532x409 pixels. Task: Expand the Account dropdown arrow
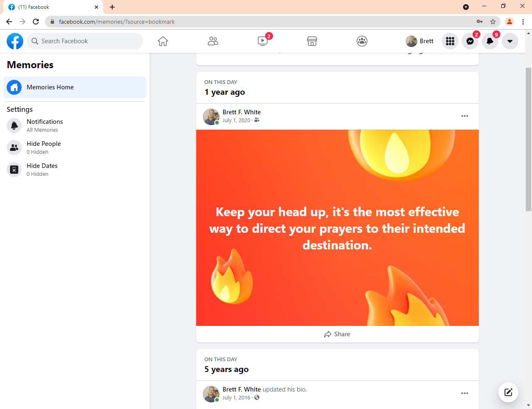click(510, 41)
